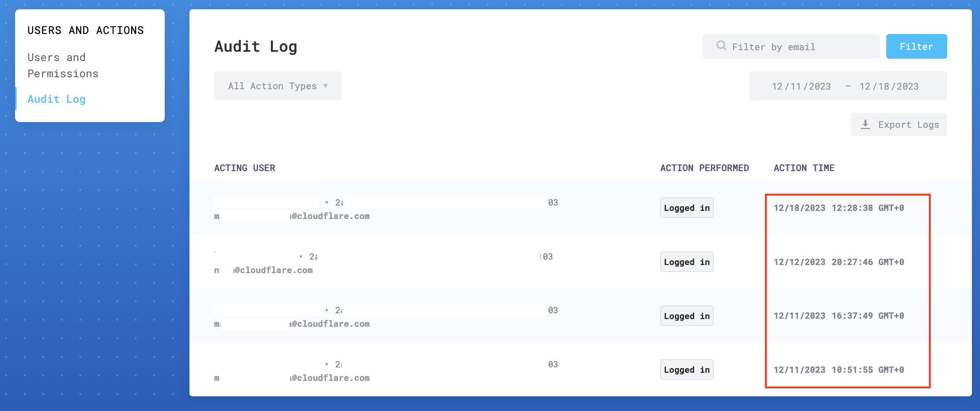This screenshot has width=980, height=411.
Task: Select the 12/18/2023 12:28:38 timestamp entry
Action: click(839, 207)
